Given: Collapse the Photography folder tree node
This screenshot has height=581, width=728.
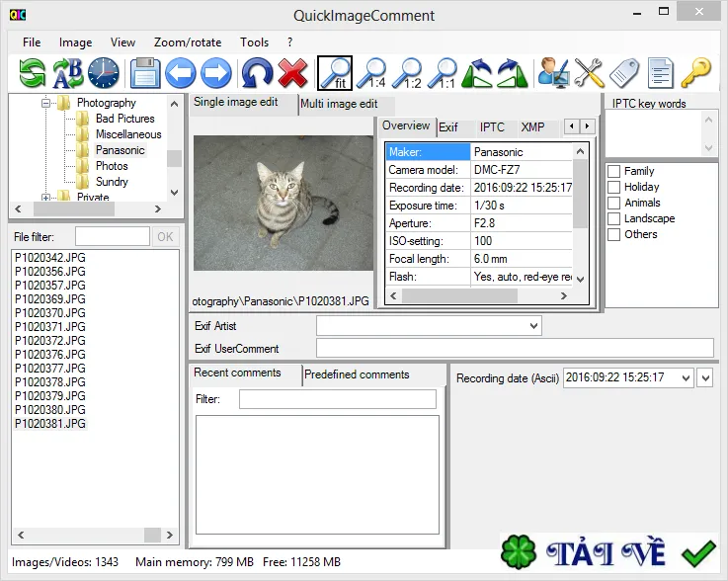Looking at the screenshot, I should point(45,103).
